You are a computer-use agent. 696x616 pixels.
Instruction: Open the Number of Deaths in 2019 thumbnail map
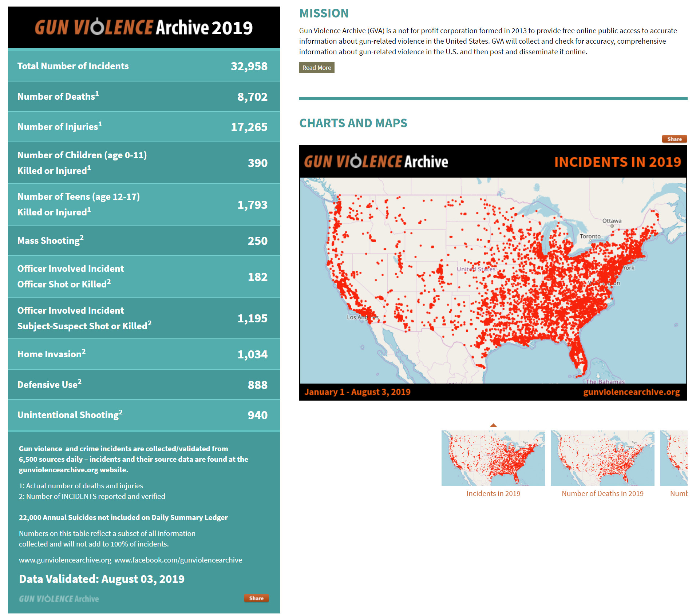[602, 458]
